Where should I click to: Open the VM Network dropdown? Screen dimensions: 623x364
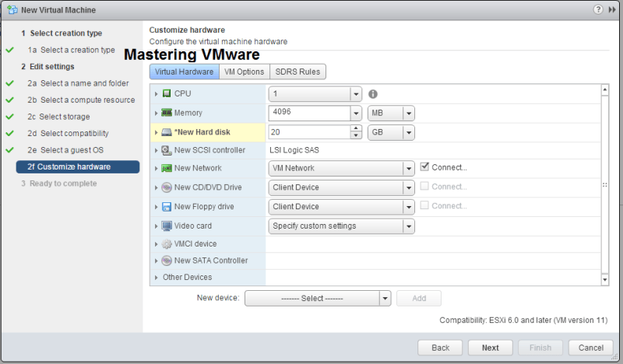click(341, 168)
